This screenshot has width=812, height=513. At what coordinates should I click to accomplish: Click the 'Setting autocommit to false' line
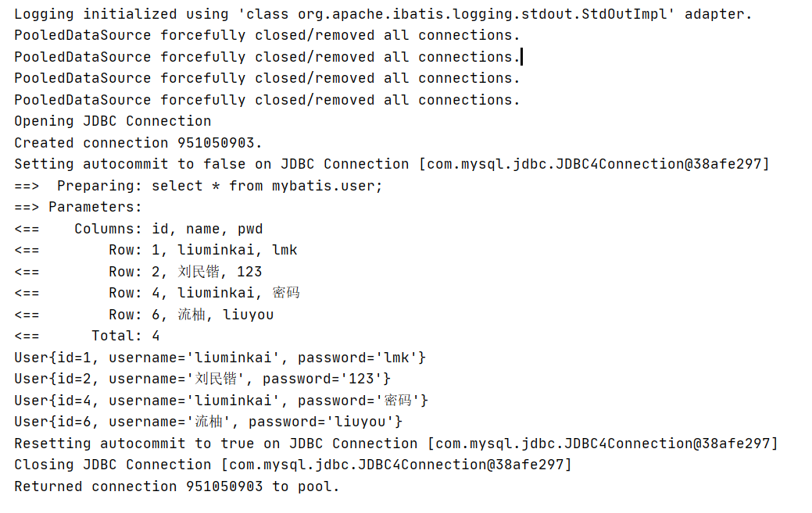[392, 164]
